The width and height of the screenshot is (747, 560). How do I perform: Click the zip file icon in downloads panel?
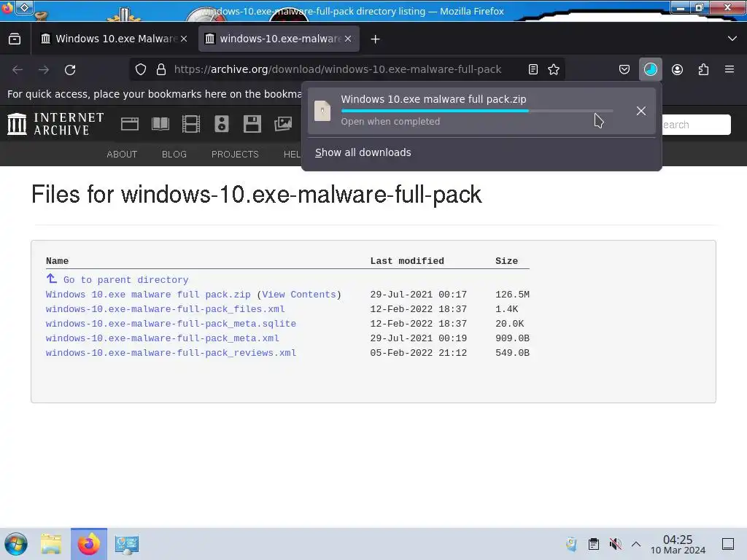click(322, 111)
